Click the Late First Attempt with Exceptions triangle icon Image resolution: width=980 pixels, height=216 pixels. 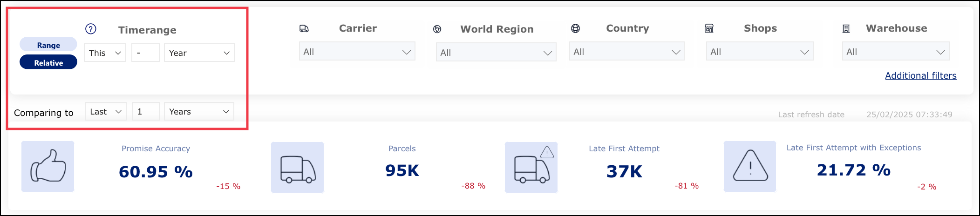[750, 167]
